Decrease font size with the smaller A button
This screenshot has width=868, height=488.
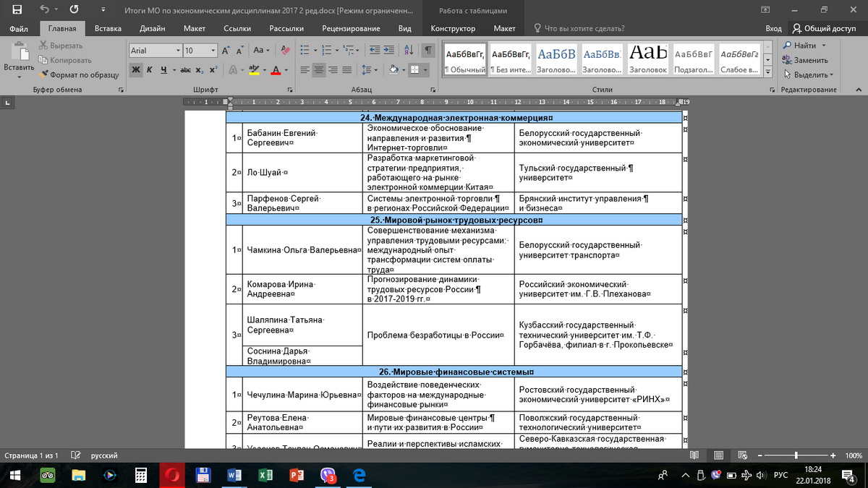(239, 51)
